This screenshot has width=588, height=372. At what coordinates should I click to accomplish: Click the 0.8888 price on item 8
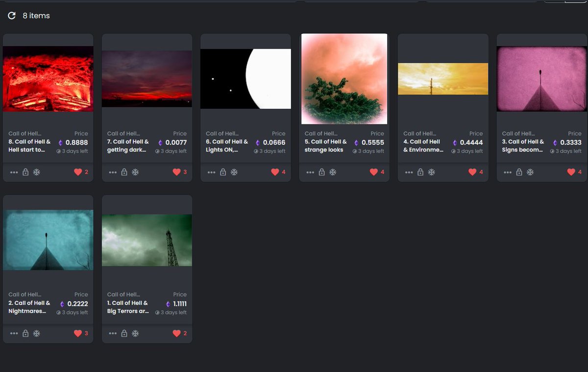[x=76, y=143]
